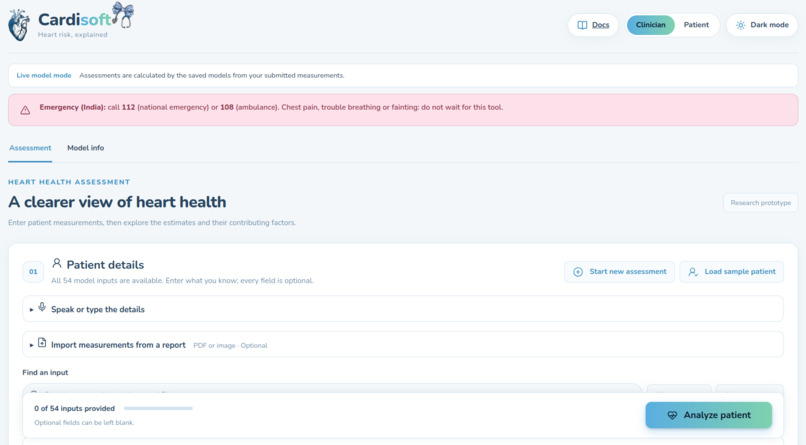This screenshot has height=445, width=806.
Task: Click the 'PDF or image · Optional' hint
Action: click(230, 345)
